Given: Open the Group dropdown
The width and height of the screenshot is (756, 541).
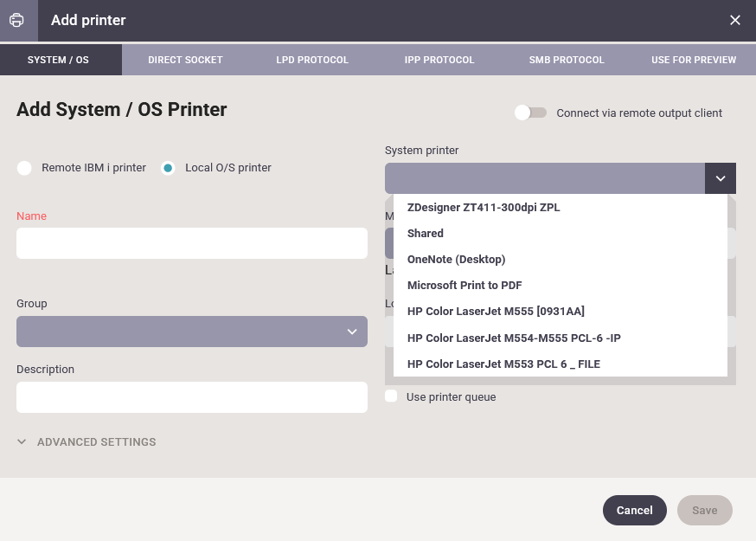Looking at the screenshot, I should (191, 332).
